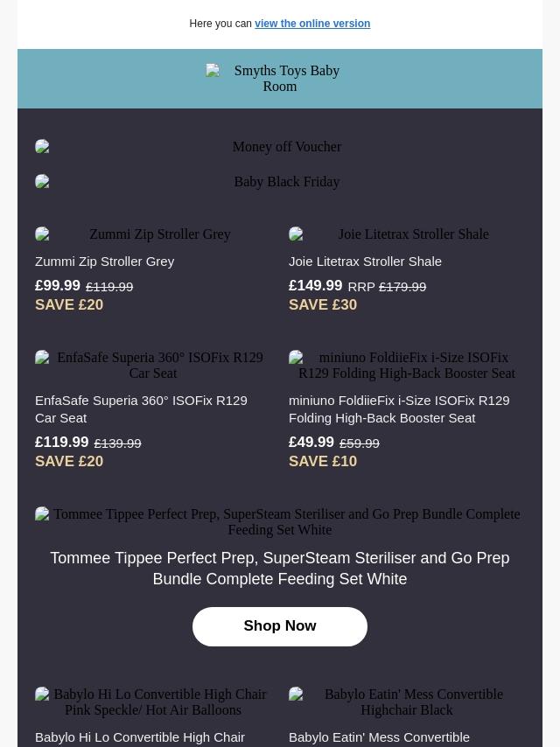
Task: Open the Money off Voucher banner
Action: (280, 147)
